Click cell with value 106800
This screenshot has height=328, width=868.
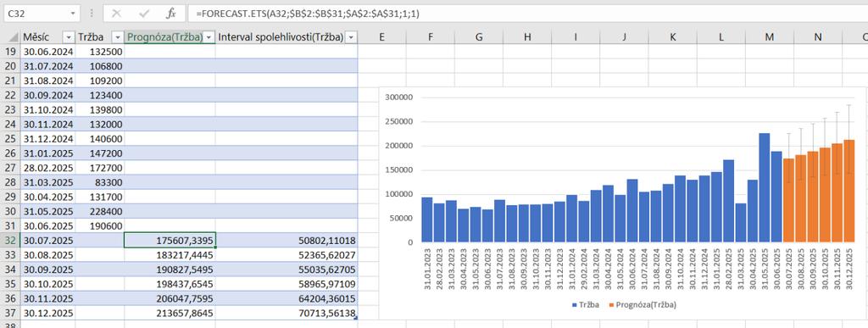coord(100,66)
